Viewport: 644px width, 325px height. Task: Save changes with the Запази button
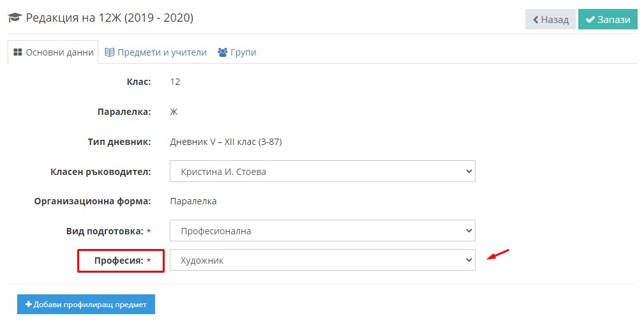coord(608,19)
